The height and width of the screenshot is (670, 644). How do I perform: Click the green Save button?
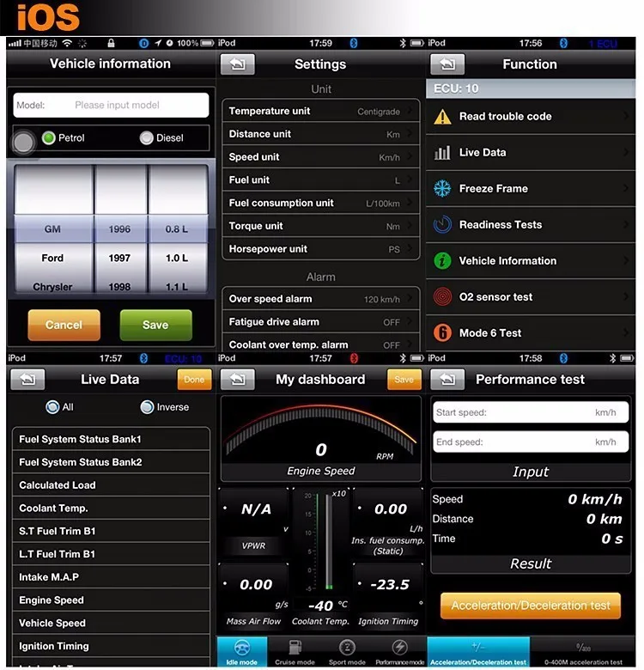point(156,326)
